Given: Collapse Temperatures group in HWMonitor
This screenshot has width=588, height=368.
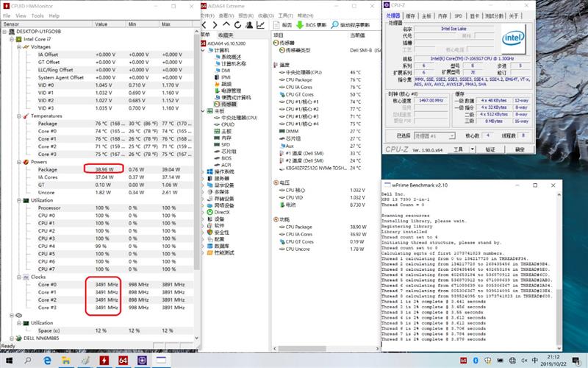Looking at the screenshot, I should pos(19,116).
